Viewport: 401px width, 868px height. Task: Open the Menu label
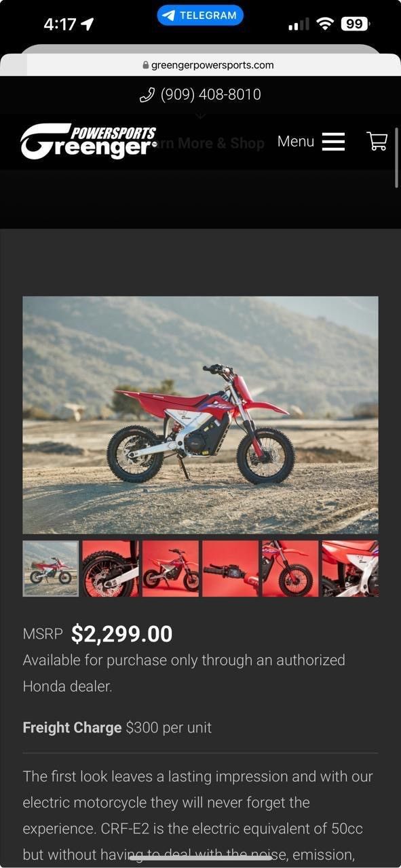[x=296, y=141]
